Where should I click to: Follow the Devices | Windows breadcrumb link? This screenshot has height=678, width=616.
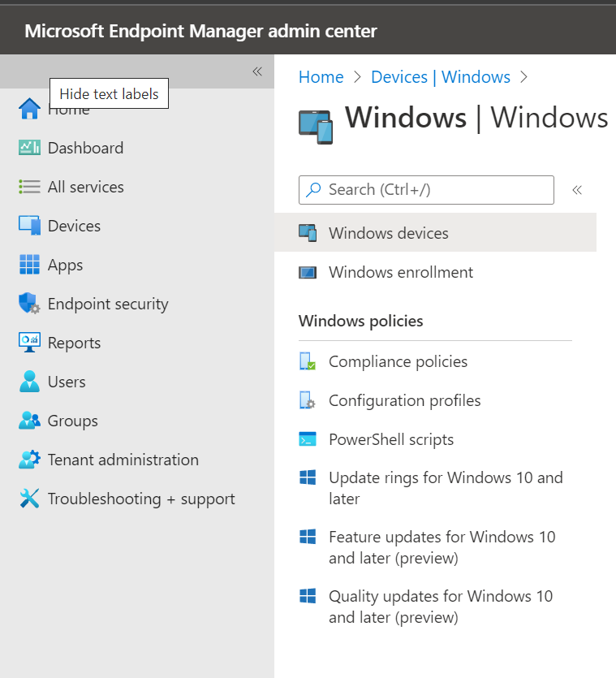441,77
